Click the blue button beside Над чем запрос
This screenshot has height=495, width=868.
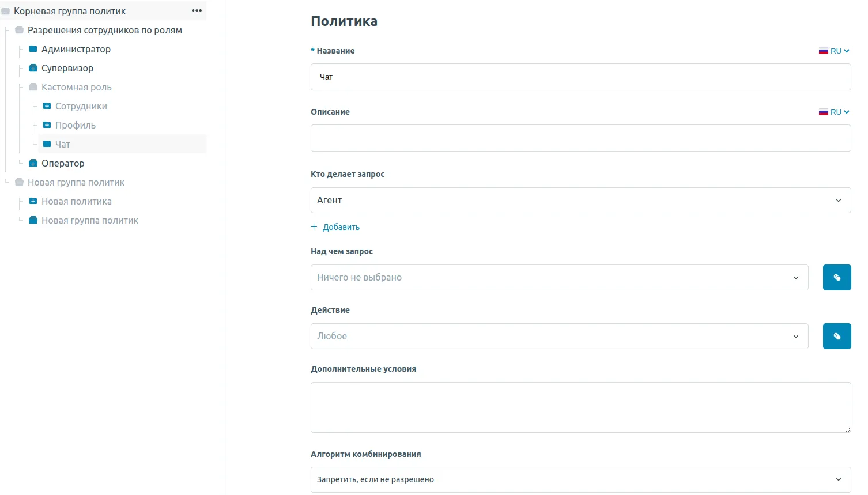click(x=836, y=278)
